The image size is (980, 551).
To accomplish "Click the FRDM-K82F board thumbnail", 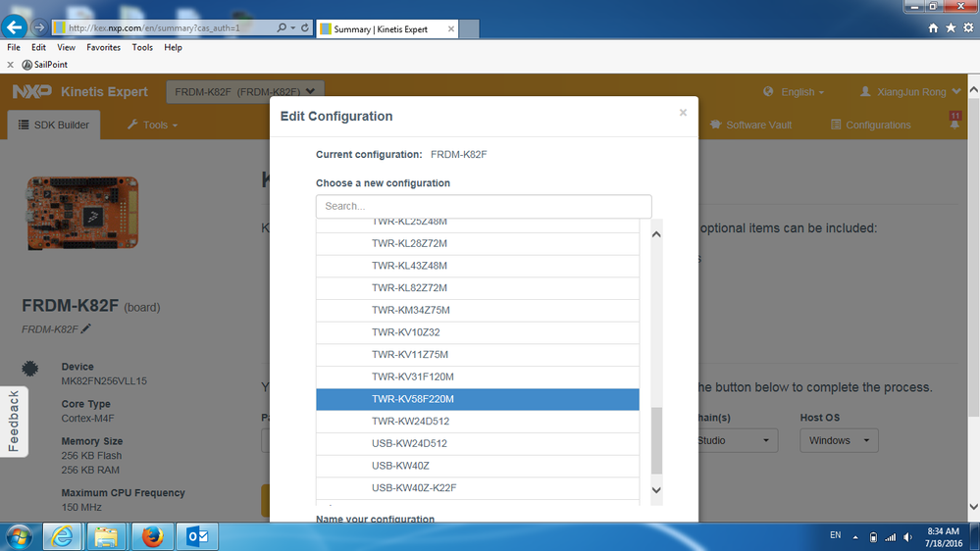I will point(82,213).
